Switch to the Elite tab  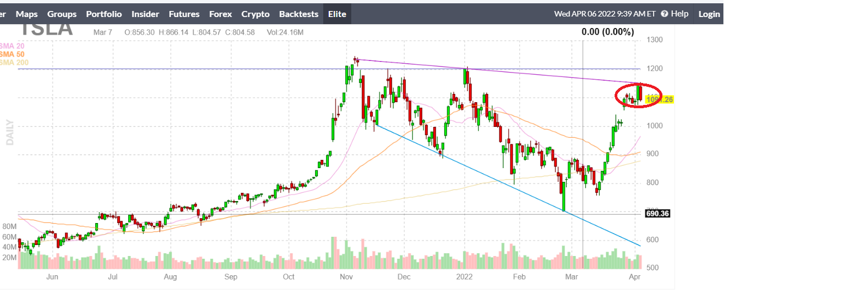tap(337, 14)
